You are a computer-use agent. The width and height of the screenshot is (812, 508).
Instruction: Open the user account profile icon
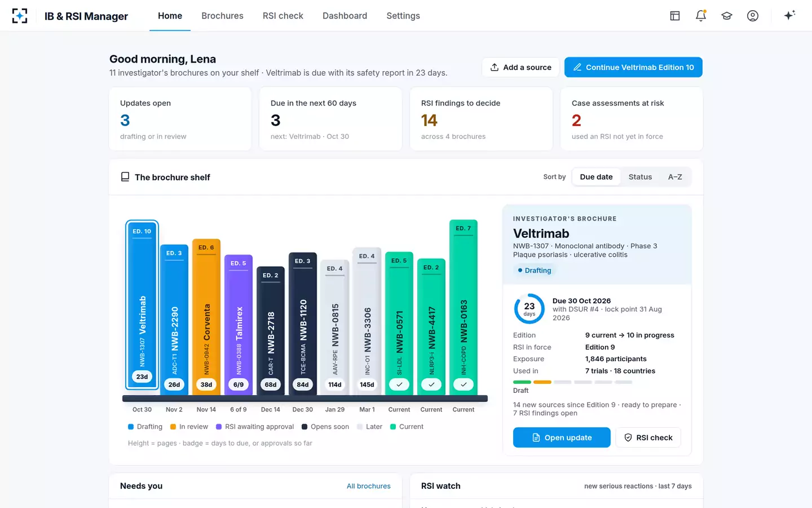point(753,16)
